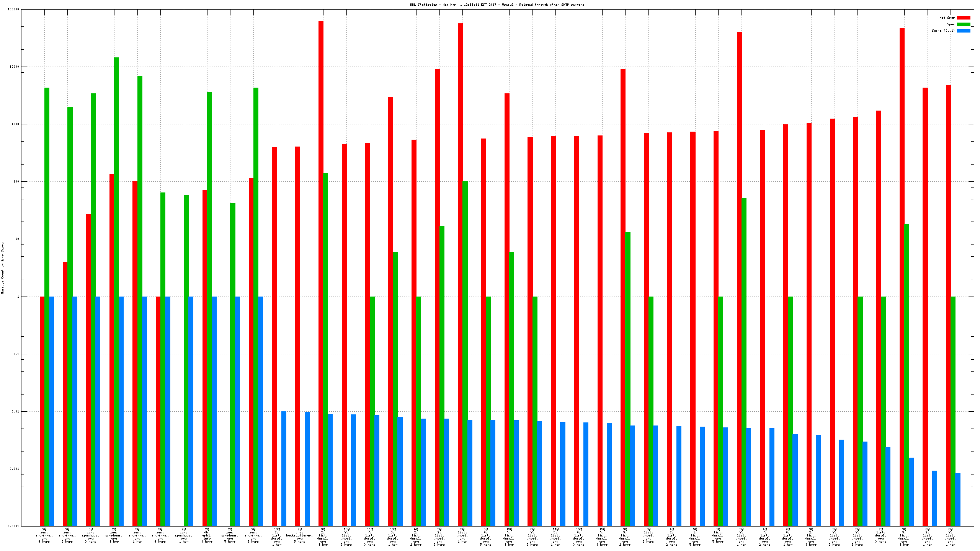Click the 'Score (0..1)' legend text
980x551 pixels.
click(943, 31)
